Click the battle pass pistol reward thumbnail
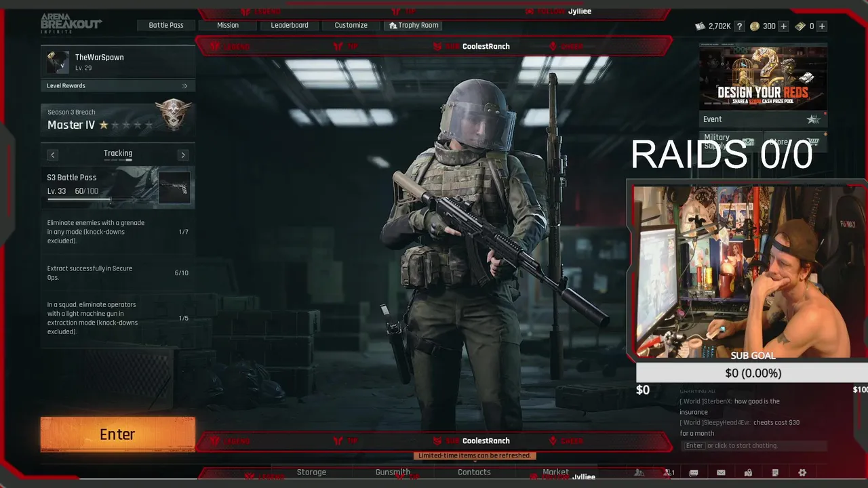868x488 pixels. (x=174, y=188)
